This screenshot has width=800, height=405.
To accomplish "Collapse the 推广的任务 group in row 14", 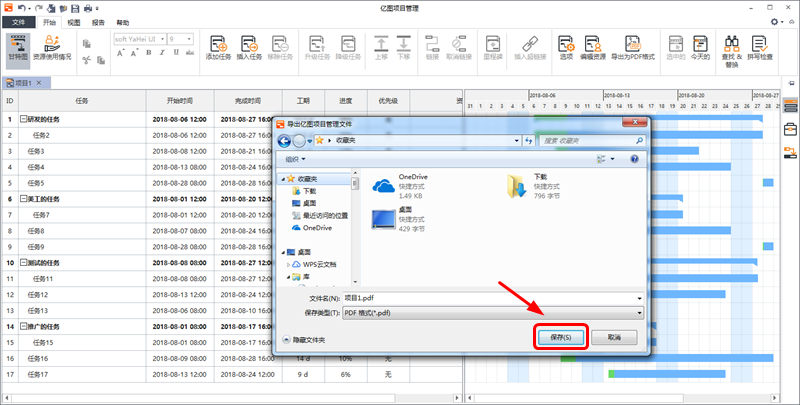I will pos(23,326).
